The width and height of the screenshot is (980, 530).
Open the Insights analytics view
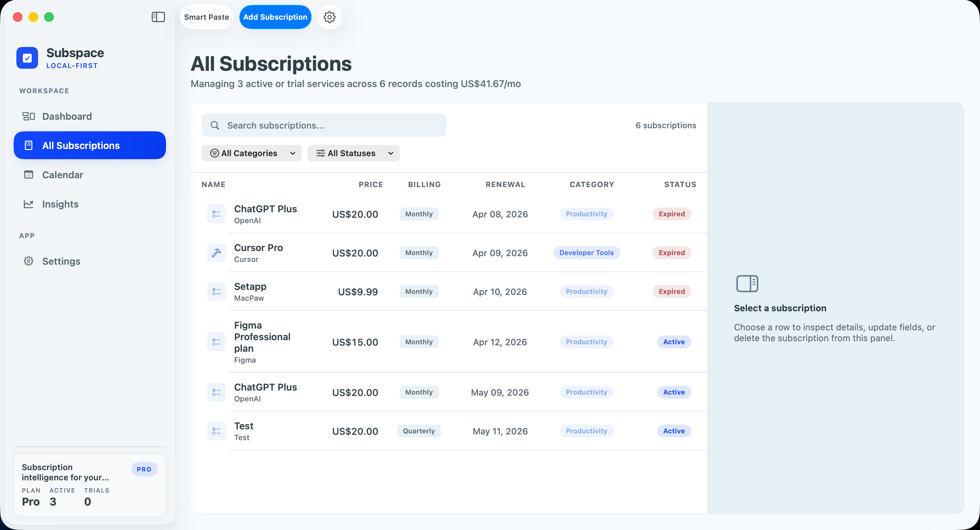[60, 204]
